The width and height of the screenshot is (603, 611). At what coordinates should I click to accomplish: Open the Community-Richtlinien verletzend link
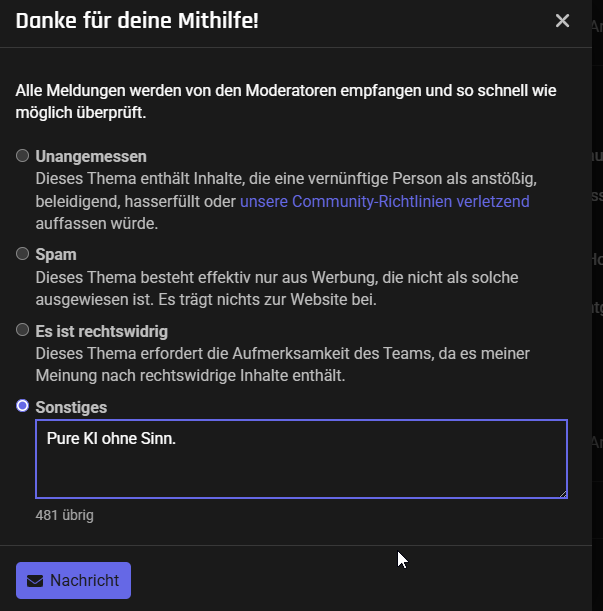[x=384, y=201]
